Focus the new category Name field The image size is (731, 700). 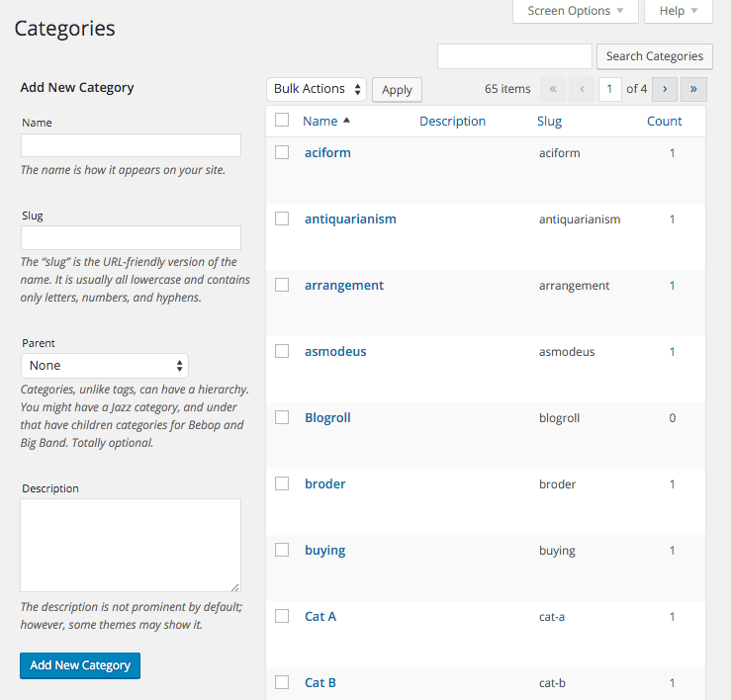[131, 145]
